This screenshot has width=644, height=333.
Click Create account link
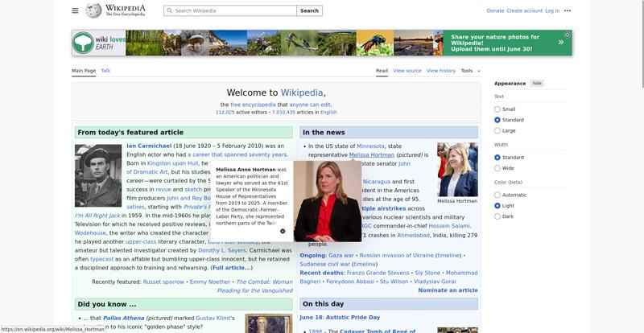(x=525, y=10)
